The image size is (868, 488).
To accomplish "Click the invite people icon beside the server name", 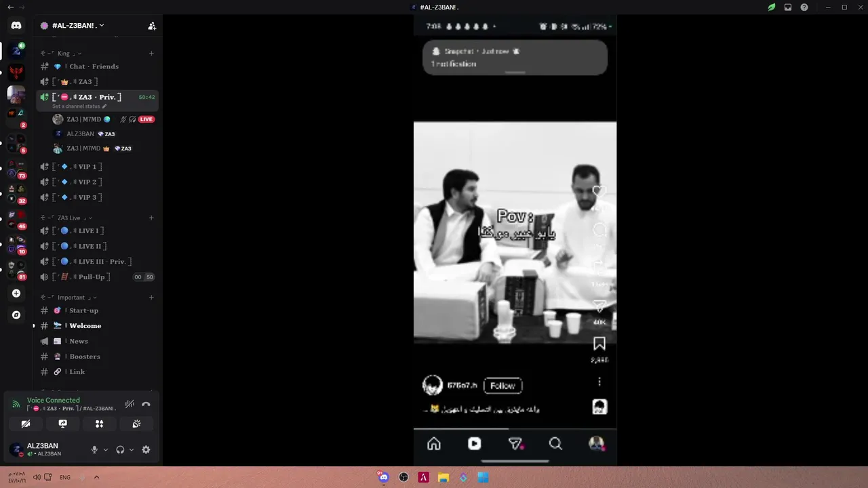I will point(152,26).
